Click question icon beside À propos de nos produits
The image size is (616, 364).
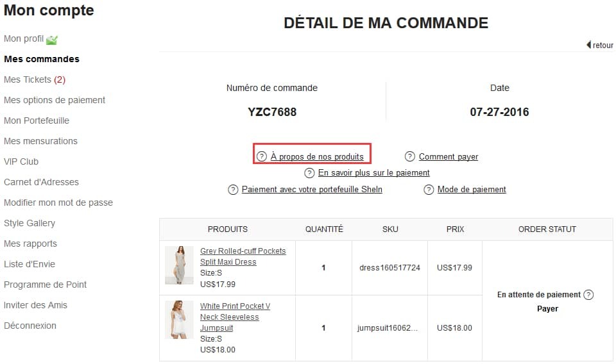pos(262,156)
